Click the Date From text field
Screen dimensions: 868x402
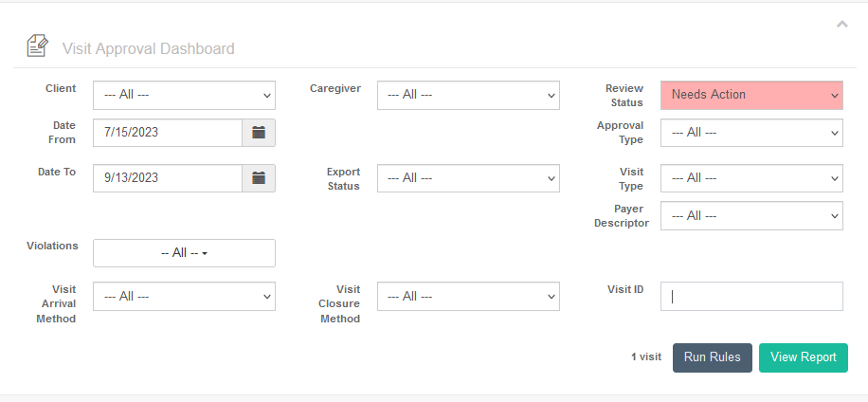point(167,133)
